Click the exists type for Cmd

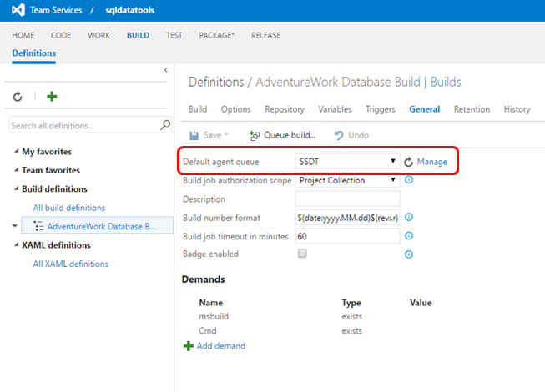(351, 330)
